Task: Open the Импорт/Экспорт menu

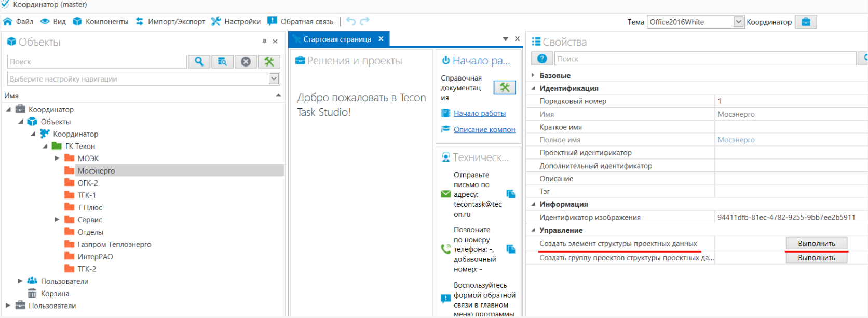Action: pyautogui.click(x=170, y=22)
